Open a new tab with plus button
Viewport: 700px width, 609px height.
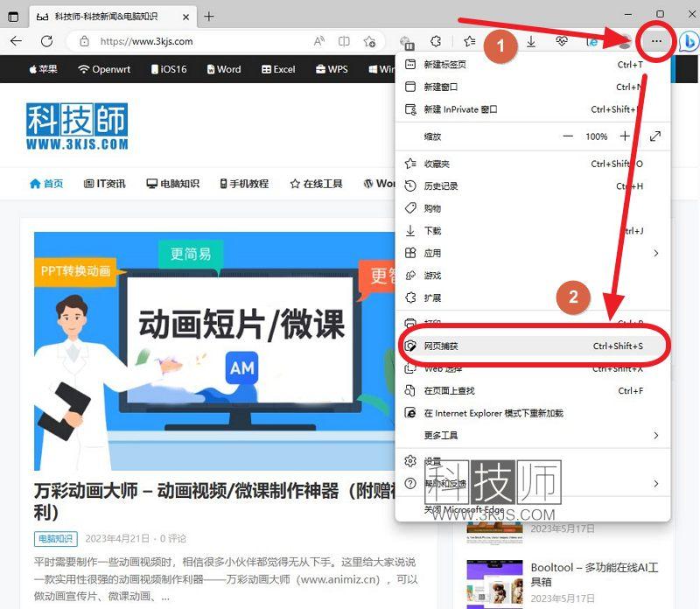coord(208,17)
